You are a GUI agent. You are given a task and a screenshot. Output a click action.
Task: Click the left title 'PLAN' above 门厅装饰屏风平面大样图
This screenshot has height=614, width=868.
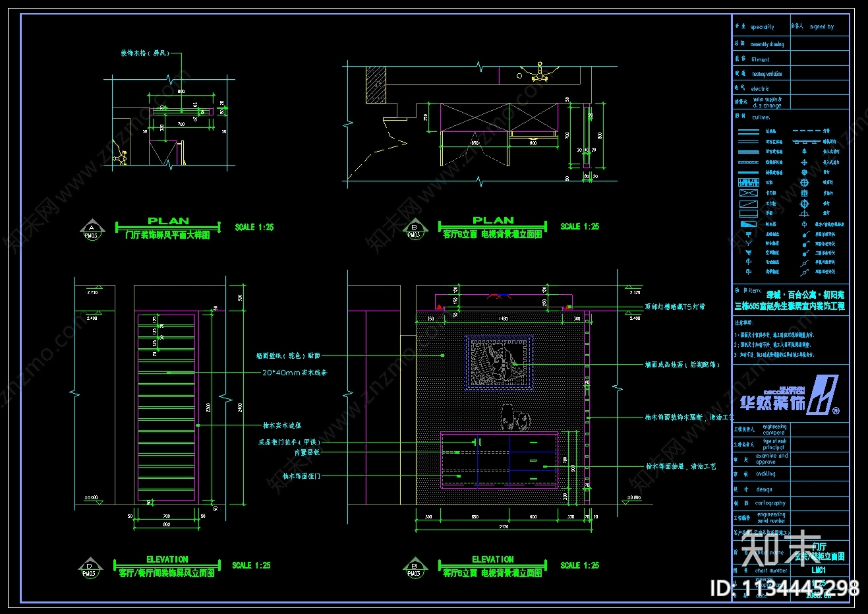pos(168,221)
